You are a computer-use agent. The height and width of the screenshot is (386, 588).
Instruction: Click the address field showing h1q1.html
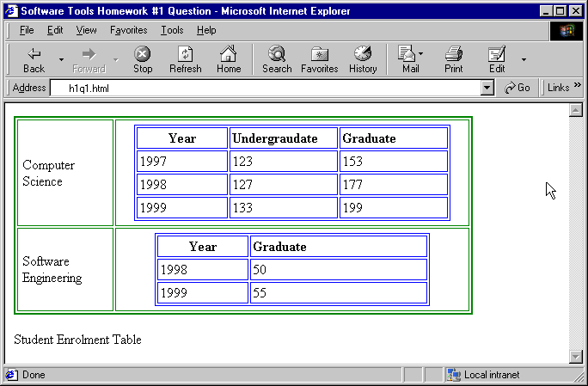266,89
